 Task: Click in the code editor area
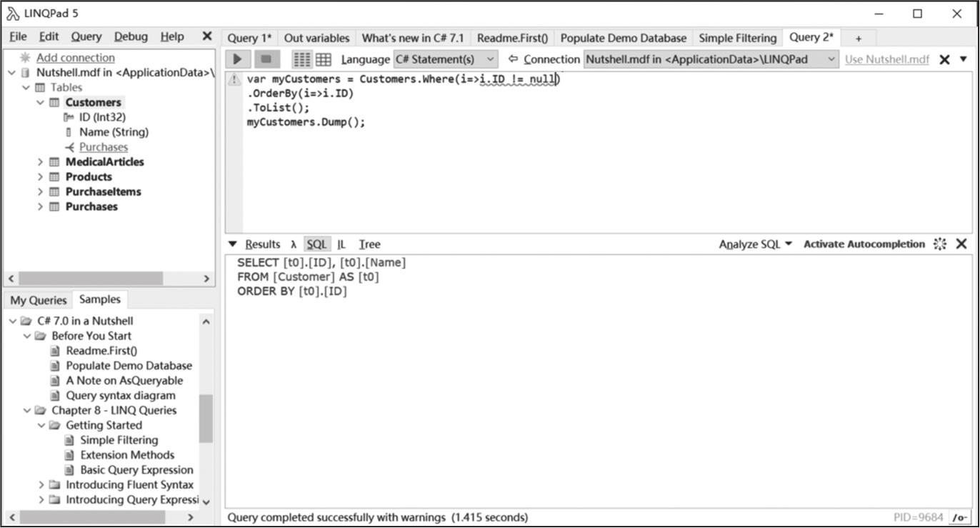[597, 151]
